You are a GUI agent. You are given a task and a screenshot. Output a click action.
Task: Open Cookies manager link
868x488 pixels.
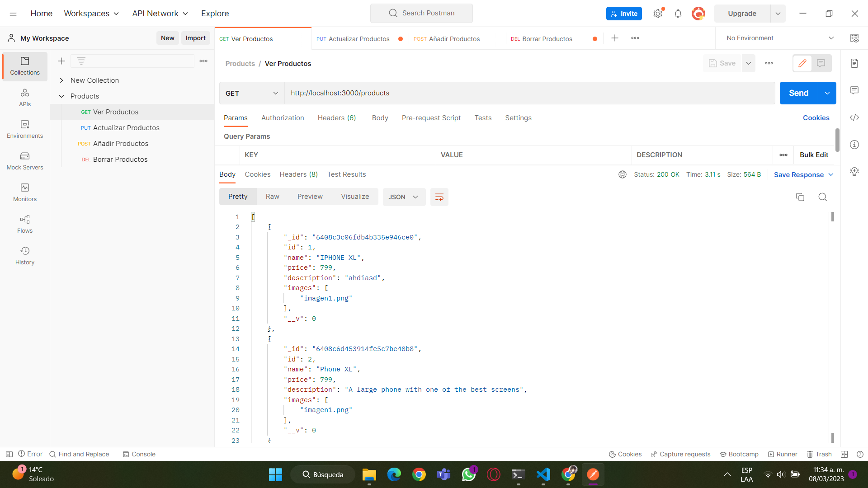pyautogui.click(x=816, y=118)
